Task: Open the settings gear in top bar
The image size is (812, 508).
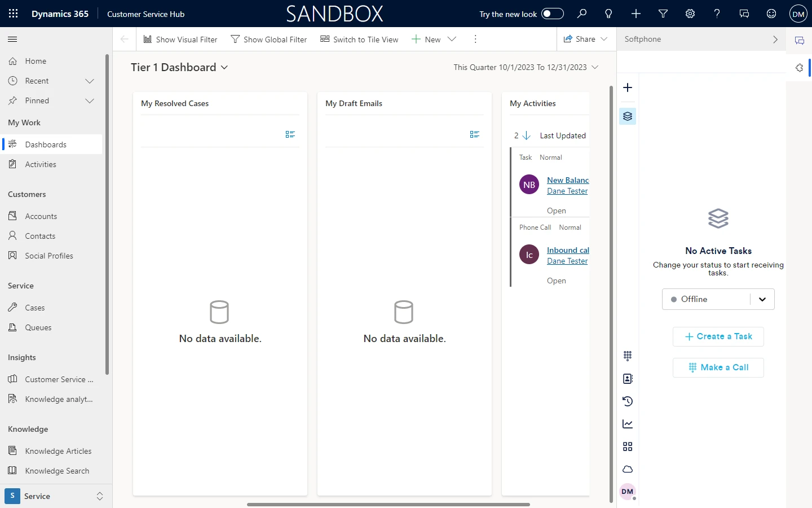Action: (x=690, y=14)
